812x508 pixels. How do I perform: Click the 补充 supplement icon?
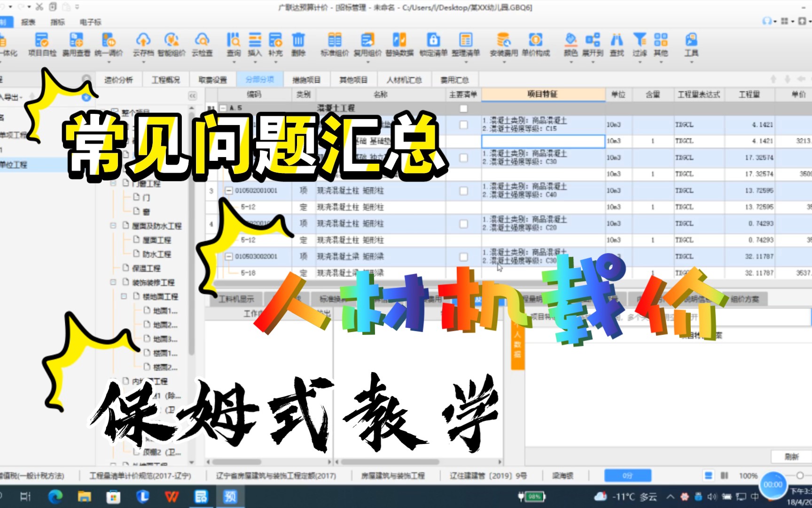click(x=275, y=40)
